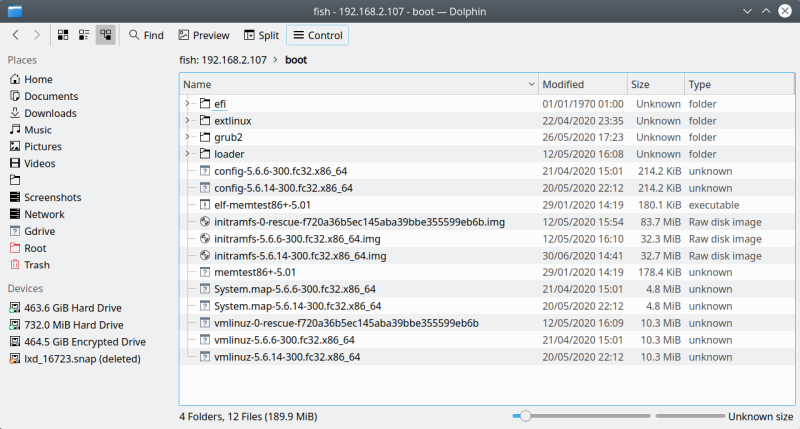Viewport: 800px width, 429px height.
Task: Click Split view button
Action: [260, 35]
